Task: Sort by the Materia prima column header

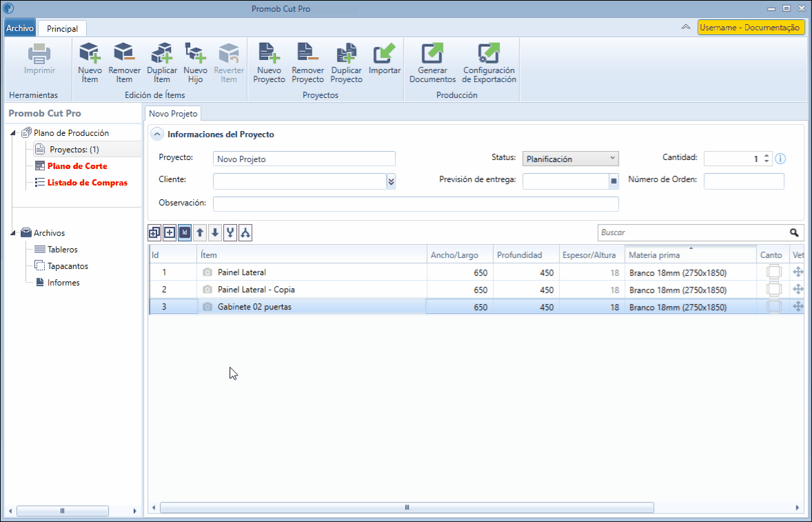Action: click(x=690, y=254)
